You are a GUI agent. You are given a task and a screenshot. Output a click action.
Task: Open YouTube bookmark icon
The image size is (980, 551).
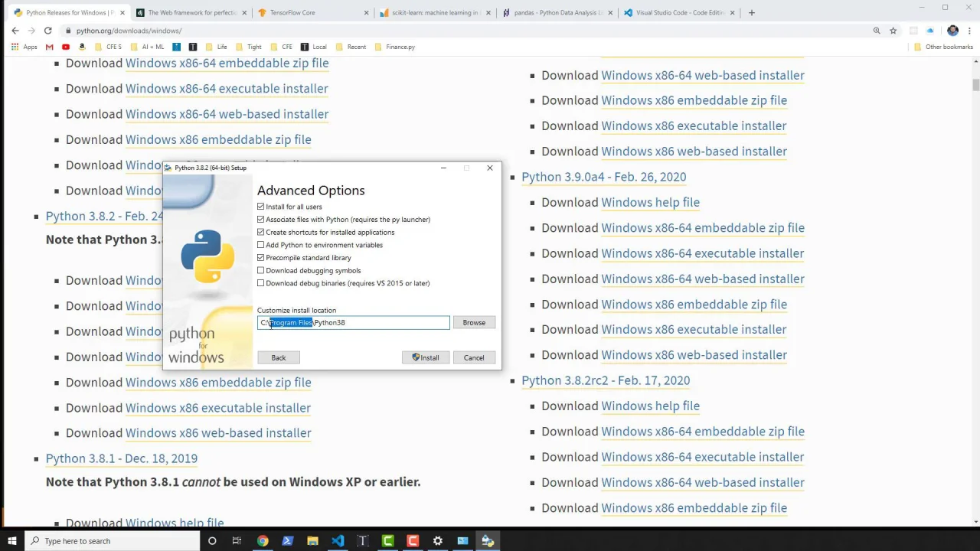(66, 47)
